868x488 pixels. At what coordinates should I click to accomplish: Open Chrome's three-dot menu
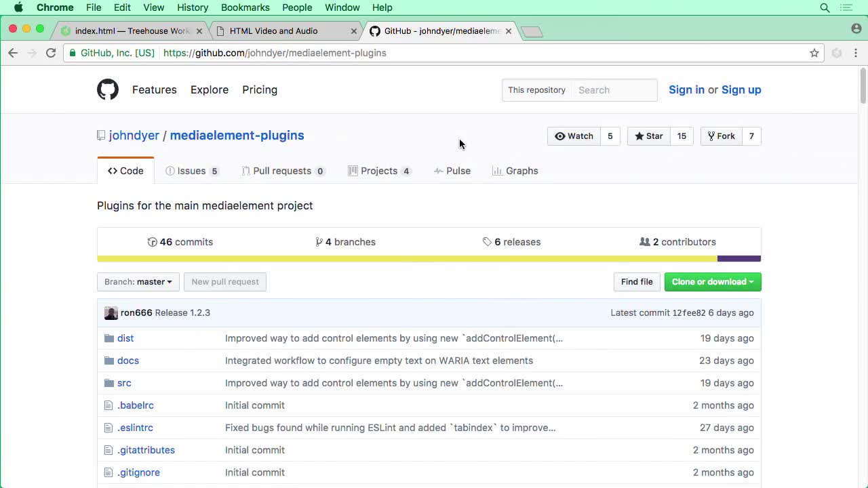point(856,53)
